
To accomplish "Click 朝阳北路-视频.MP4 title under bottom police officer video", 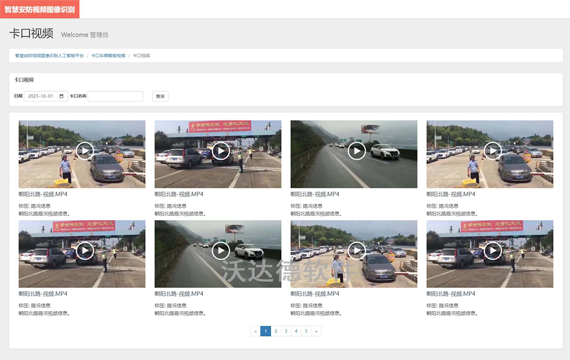I will point(315,293).
